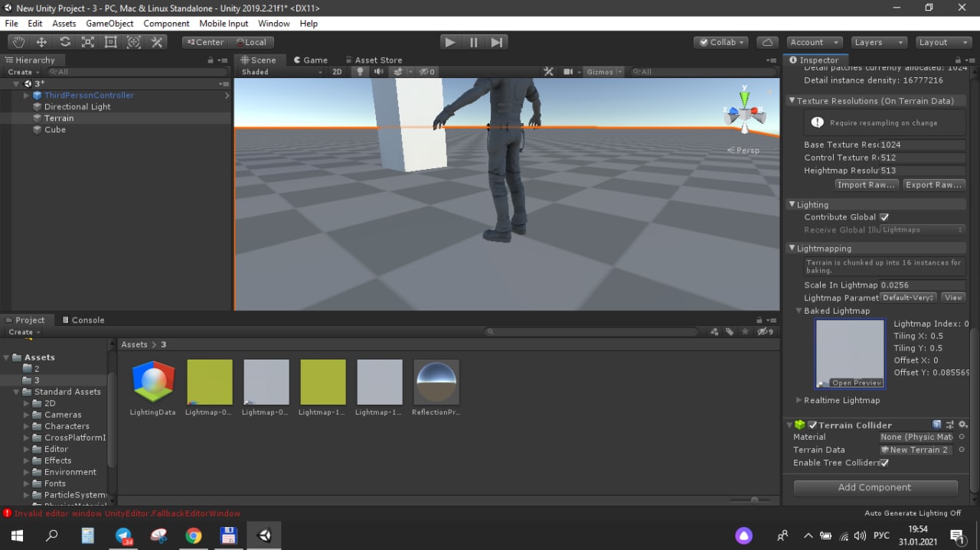Toggle Contribute Global Illumination checkbox
Viewport: 980px width, 550px height.
pyautogui.click(x=884, y=217)
